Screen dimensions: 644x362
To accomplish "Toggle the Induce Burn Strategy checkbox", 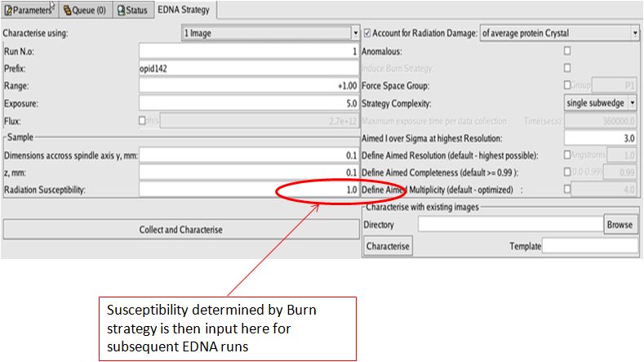I will [567, 68].
